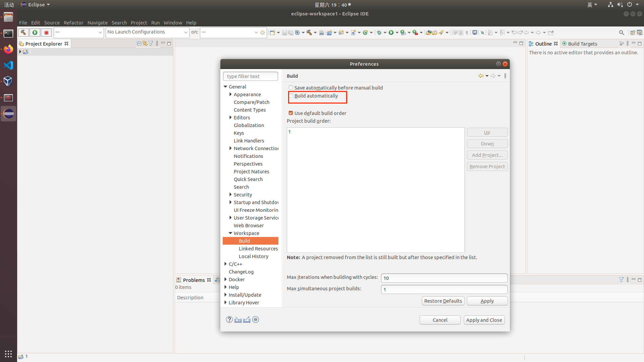The width and height of the screenshot is (644, 362).
Task: Click the C/C++ perspective icon
Action: (x=640, y=33)
